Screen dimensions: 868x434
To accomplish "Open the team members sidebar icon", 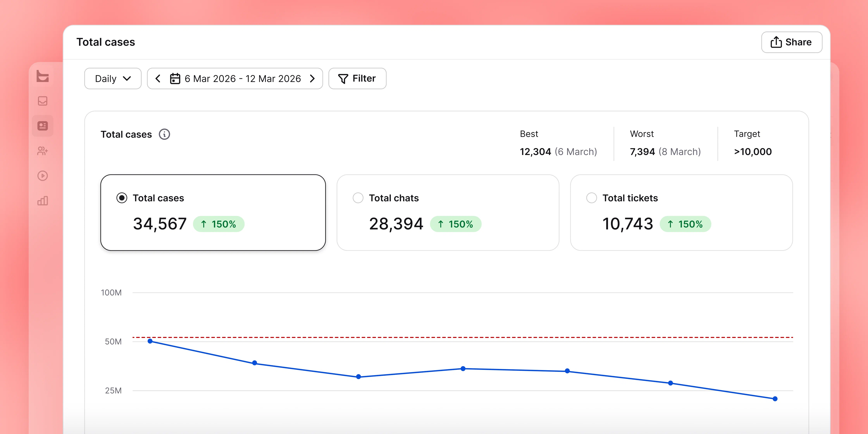I will click(x=42, y=151).
